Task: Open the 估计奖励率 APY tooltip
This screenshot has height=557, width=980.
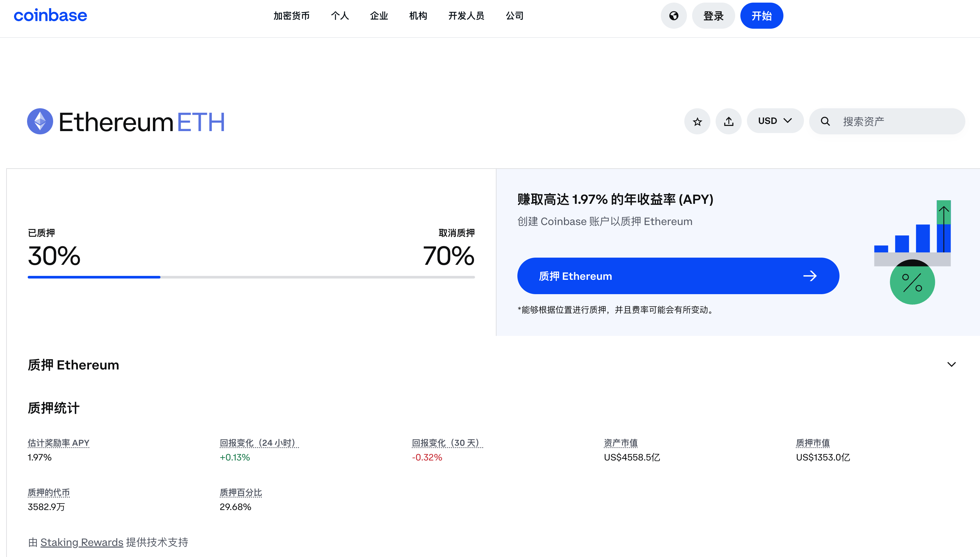Action: [x=58, y=443]
